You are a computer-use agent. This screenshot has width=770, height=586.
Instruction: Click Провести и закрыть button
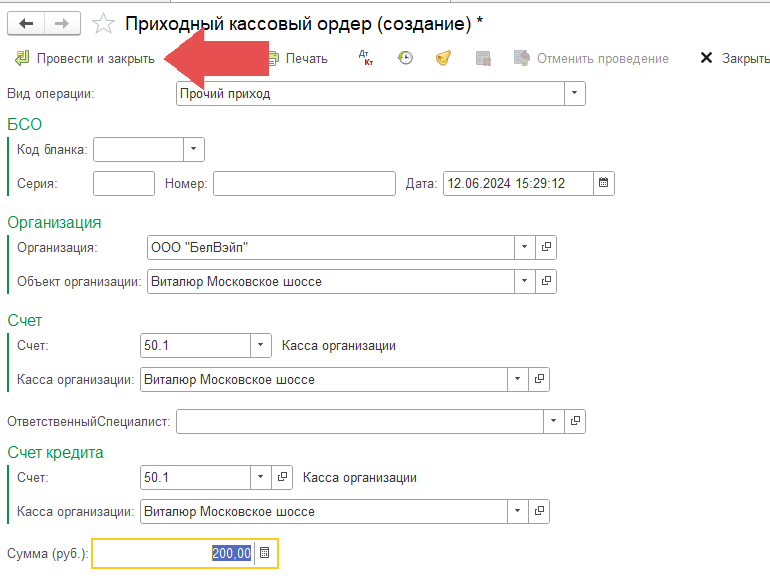85,58
